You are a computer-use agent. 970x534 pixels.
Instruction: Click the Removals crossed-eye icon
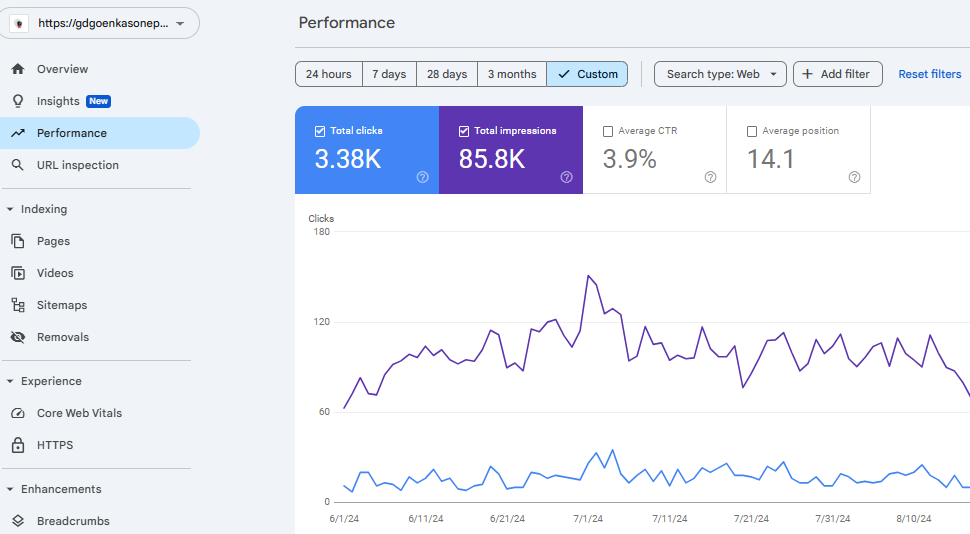pyautogui.click(x=18, y=337)
